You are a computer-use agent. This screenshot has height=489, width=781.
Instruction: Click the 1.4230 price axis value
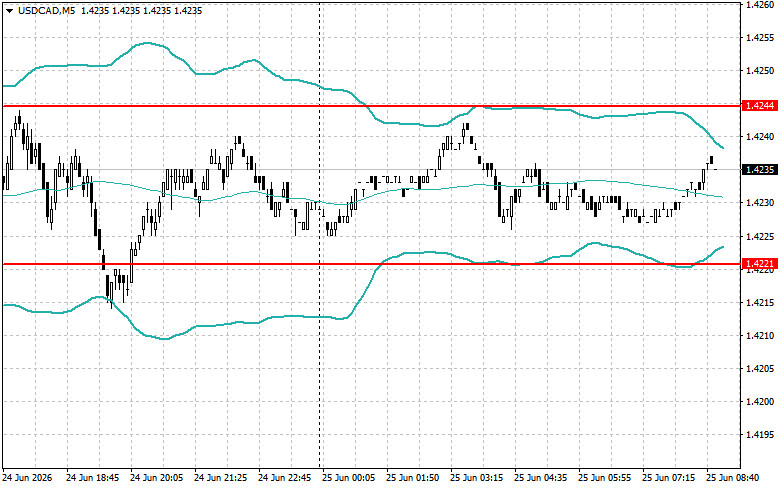pyautogui.click(x=760, y=203)
